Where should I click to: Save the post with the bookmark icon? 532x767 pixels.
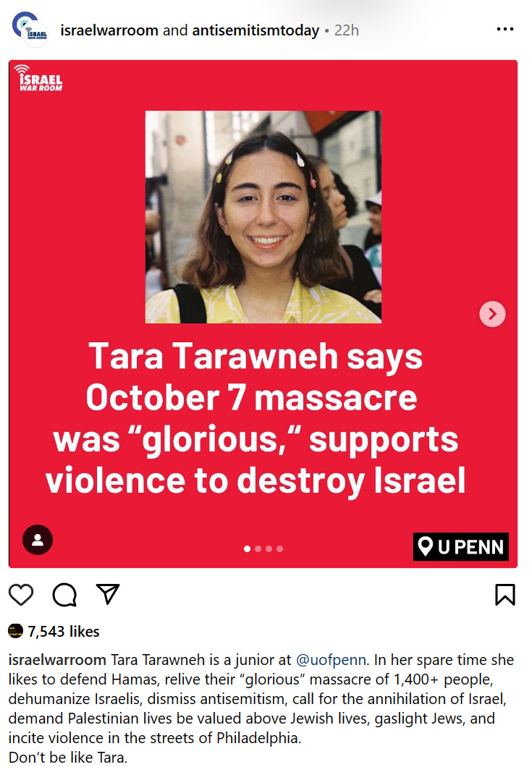[x=504, y=595]
